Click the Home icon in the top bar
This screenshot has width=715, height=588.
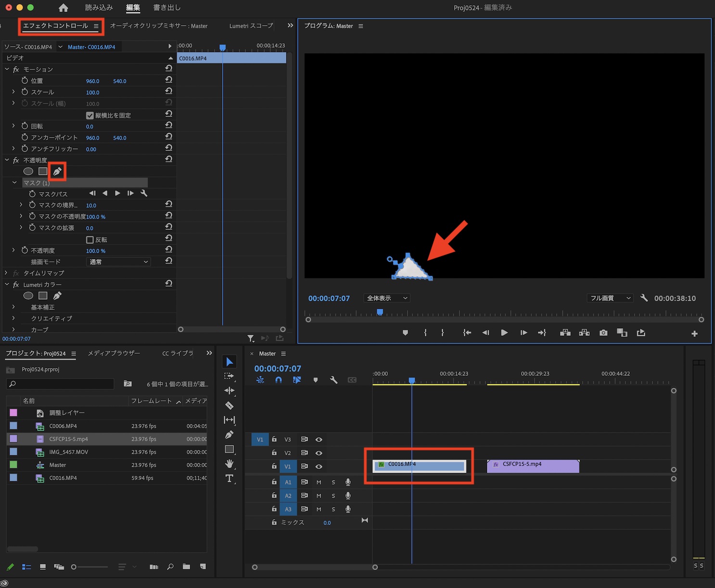click(63, 8)
